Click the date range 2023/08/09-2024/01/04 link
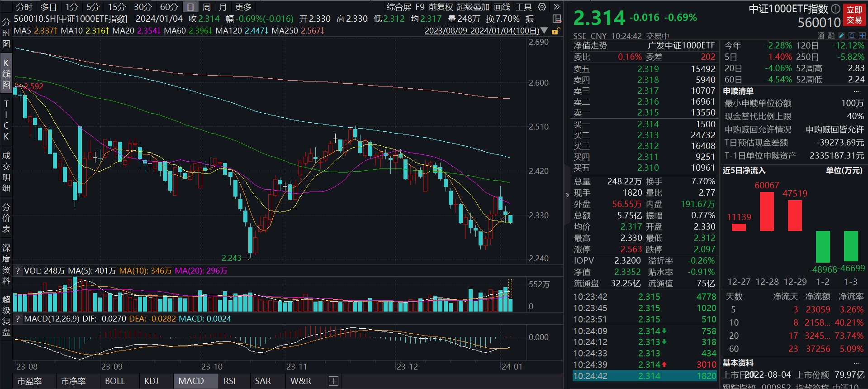868x389 pixels. pos(482,31)
